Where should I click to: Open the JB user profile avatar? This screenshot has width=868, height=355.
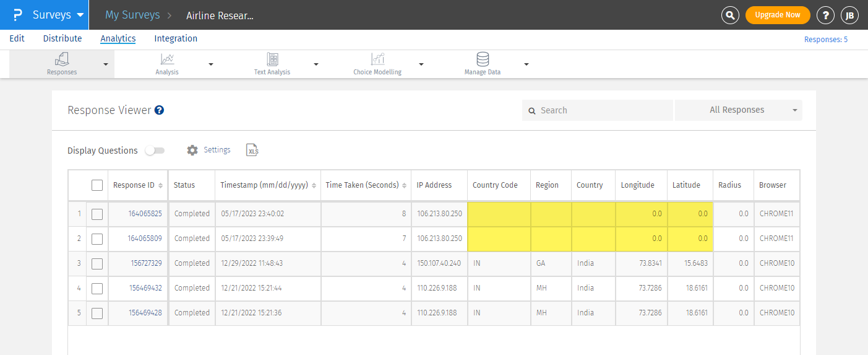tap(849, 15)
